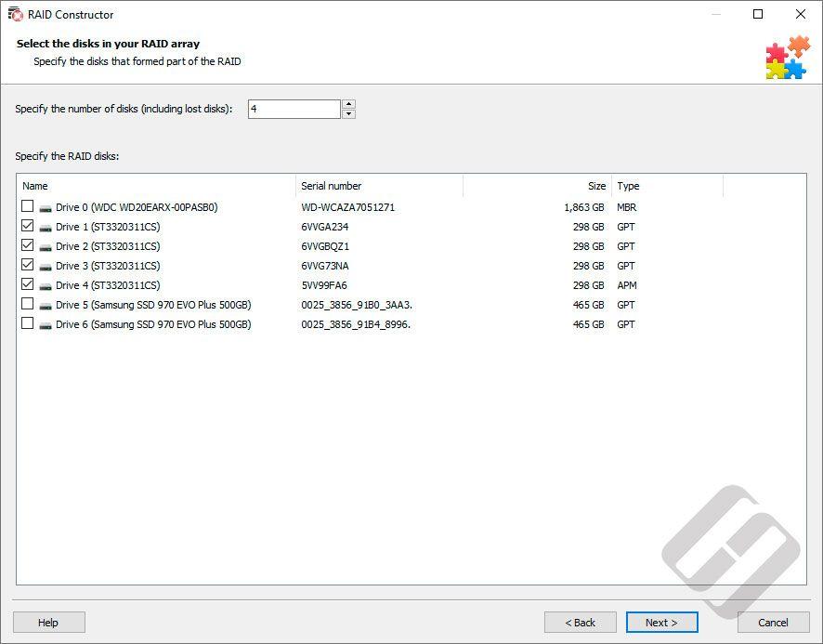This screenshot has width=823, height=644.
Task: Maximize the RAID Constructor window
Action: pyautogui.click(x=758, y=14)
